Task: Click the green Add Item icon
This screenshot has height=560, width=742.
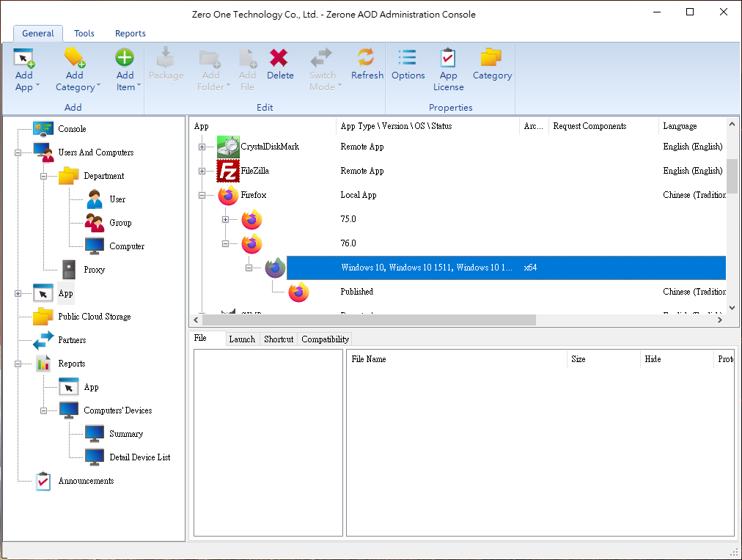Action: coord(125,59)
